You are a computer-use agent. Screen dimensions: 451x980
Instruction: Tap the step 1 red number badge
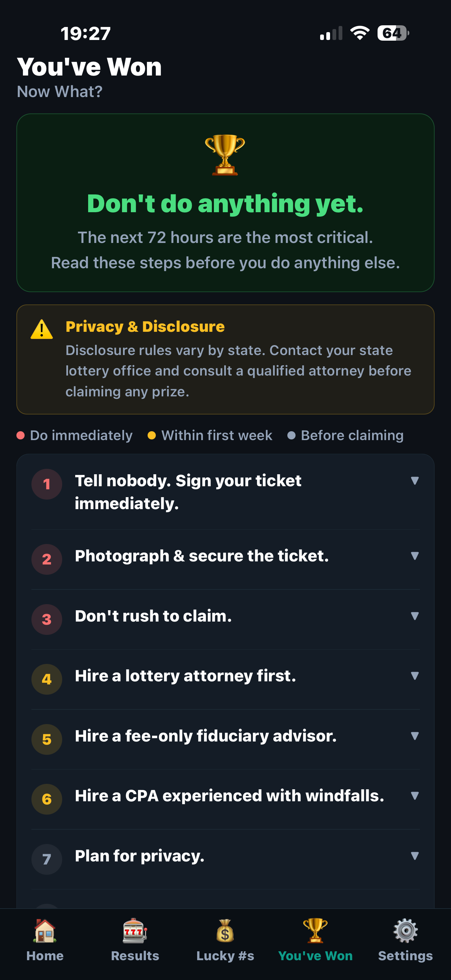(x=47, y=484)
